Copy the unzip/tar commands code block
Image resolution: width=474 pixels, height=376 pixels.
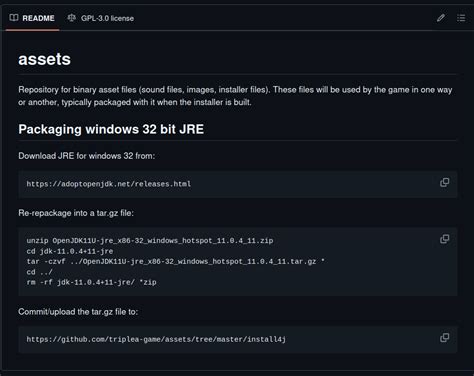[444, 239]
